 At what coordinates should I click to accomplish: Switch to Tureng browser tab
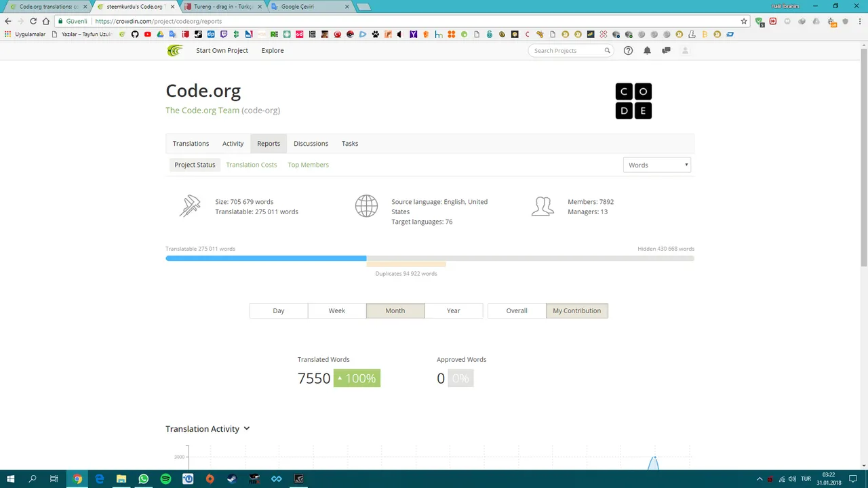click(x=222, y=7)
